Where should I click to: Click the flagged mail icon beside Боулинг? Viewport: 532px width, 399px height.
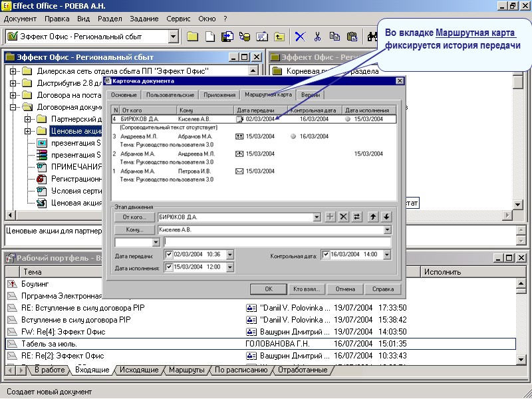coord(12,284)
